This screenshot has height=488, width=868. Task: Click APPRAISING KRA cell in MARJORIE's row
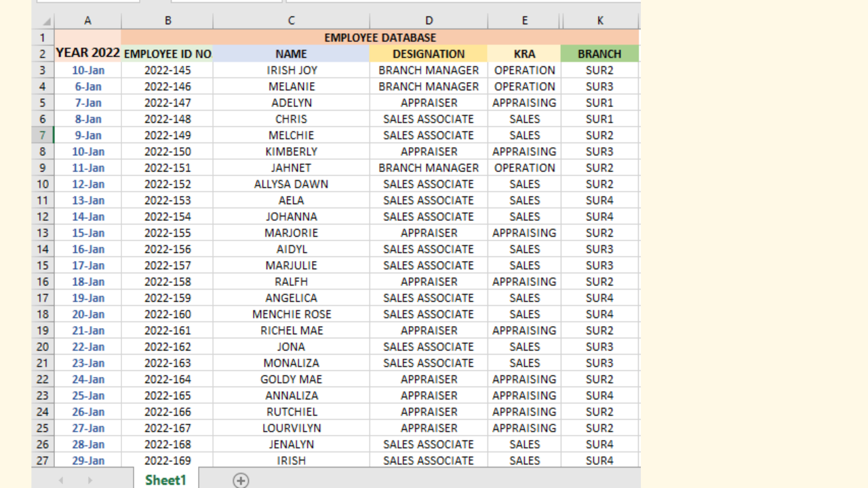524,233
